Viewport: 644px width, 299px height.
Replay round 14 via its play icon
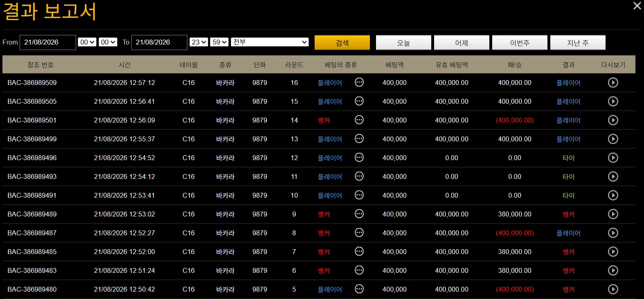(613, 120)
